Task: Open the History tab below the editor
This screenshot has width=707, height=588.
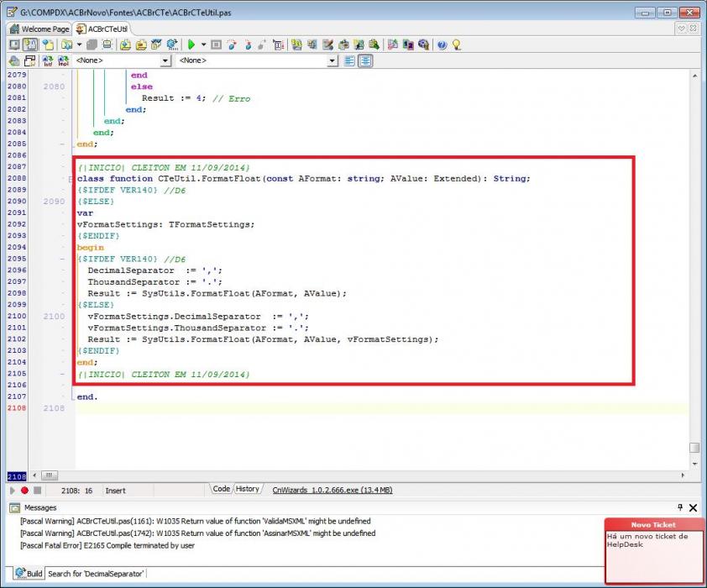Action: 248,489
